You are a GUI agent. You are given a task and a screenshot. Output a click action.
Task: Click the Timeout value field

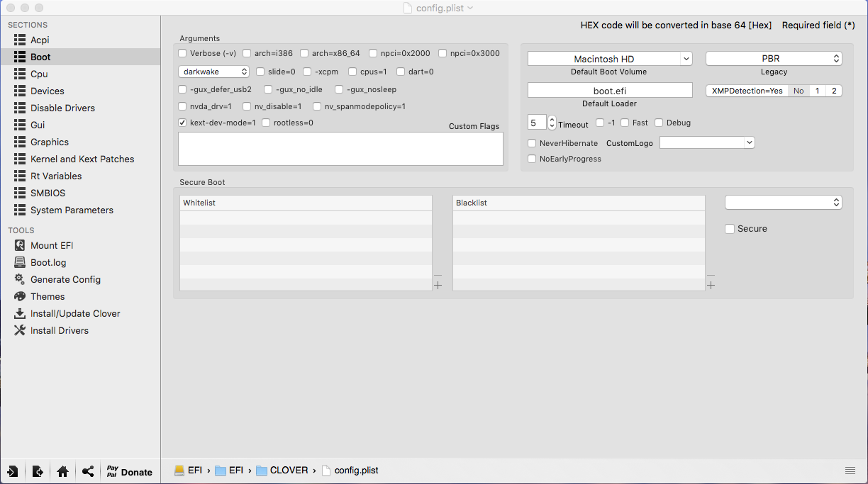point(537,123)
